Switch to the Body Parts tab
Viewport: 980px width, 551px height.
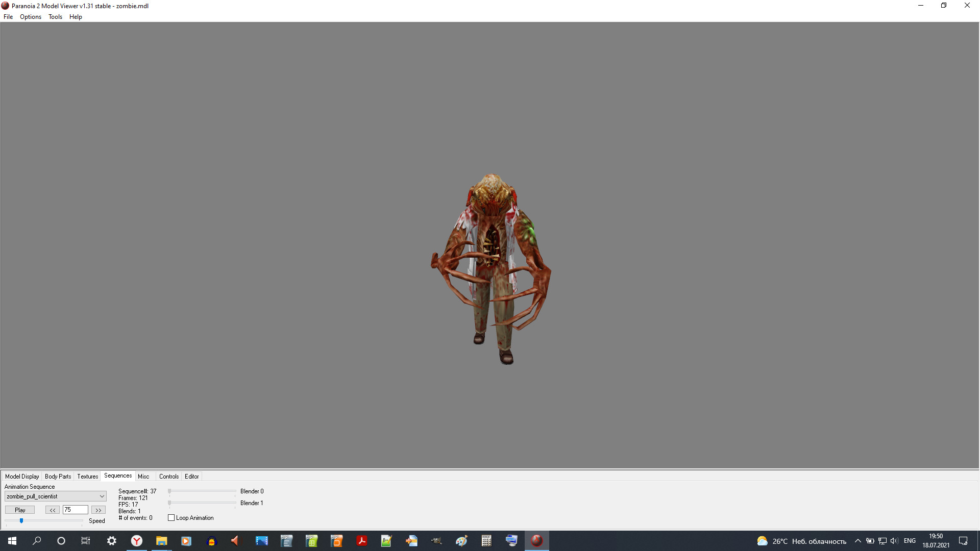pyautogui.click(x=58, y=476)
